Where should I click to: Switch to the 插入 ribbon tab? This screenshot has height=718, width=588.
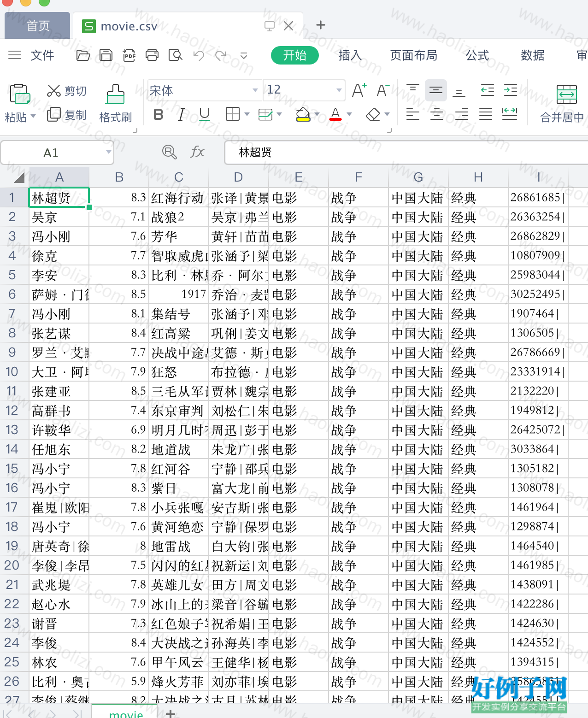pyautogui.click(x=350, y=55)
